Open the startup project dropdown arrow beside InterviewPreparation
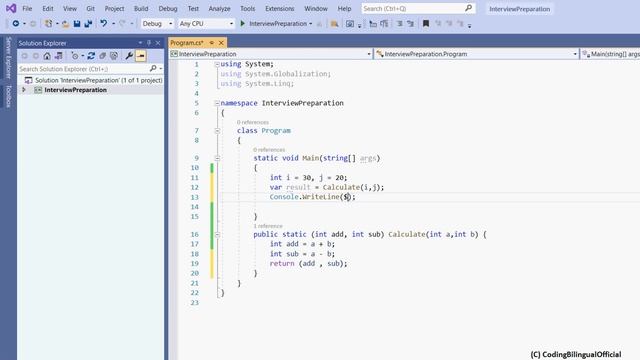 [x=311, y=24]
